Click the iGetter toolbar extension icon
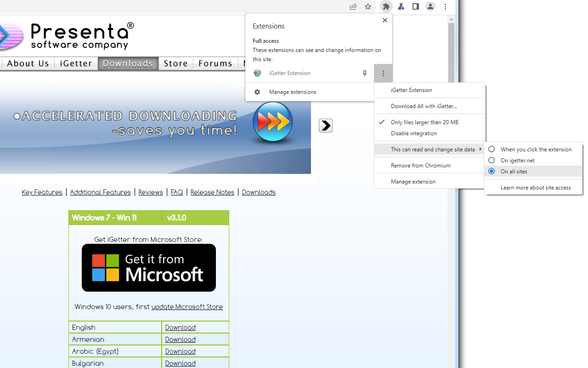Screen dimensions: 588x368 (x=401, y=6)
